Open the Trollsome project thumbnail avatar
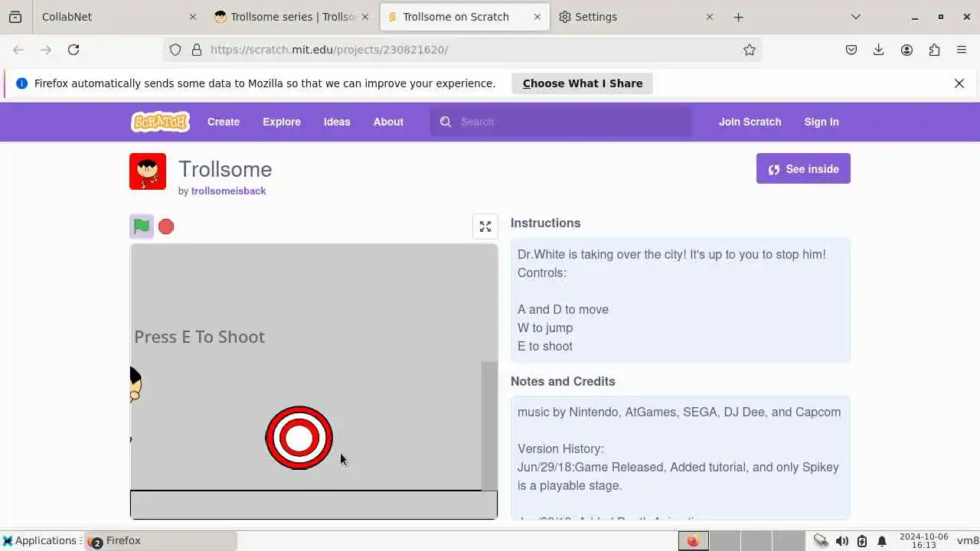The image size is (980, 551). (148, 171)
